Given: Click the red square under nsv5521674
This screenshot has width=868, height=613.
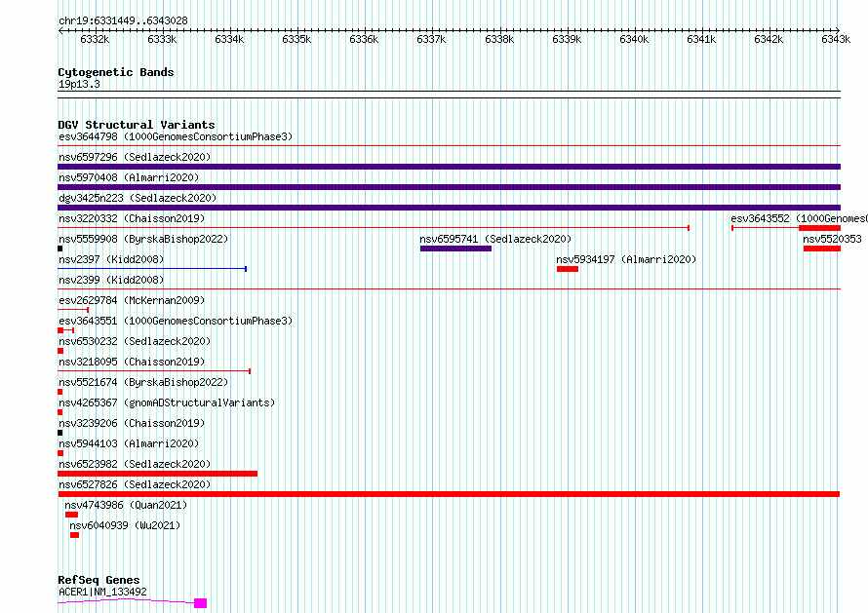Looking at the screenshot, I should [x=59, y=392].
